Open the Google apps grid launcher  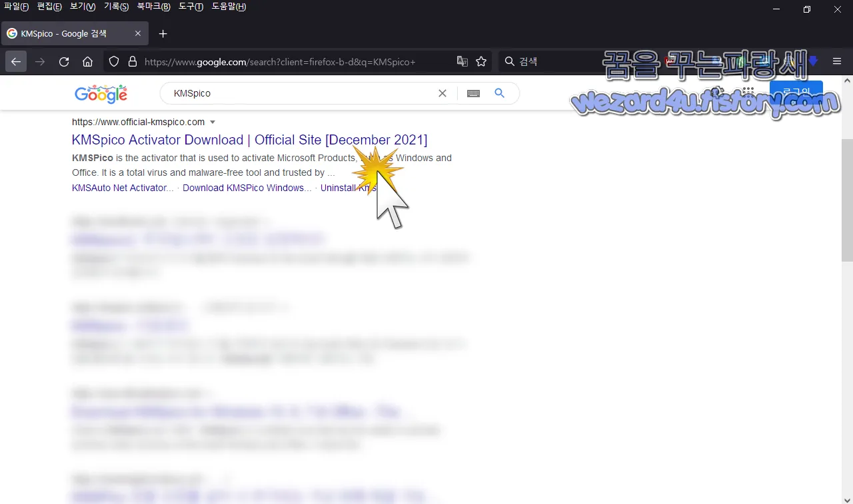click(748, 92)
